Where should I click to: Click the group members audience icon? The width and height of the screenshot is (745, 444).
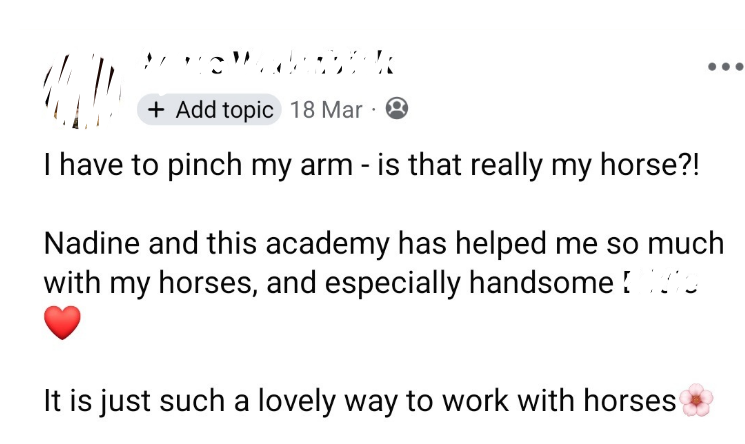[x=396, y=109]
